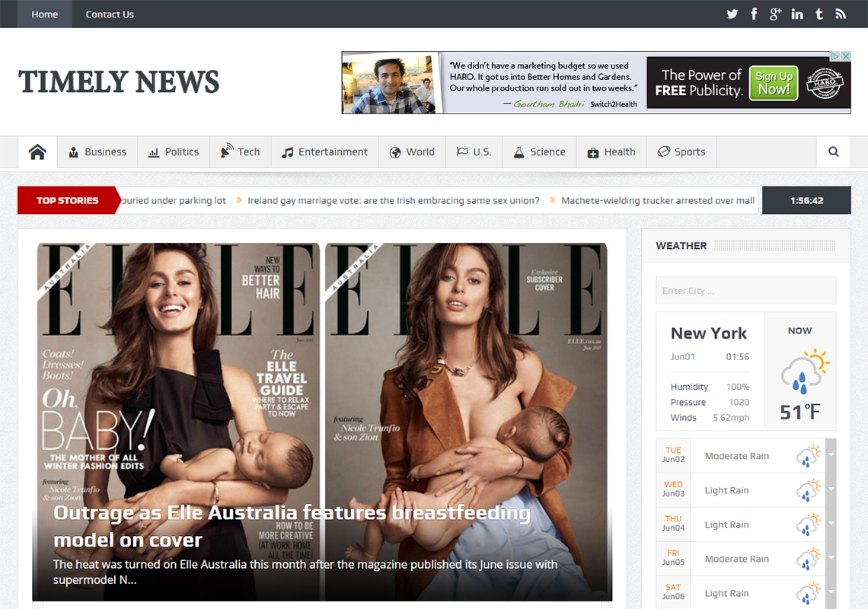
Task: Click the HARO advertisement photo
Action: click(390, 83)
